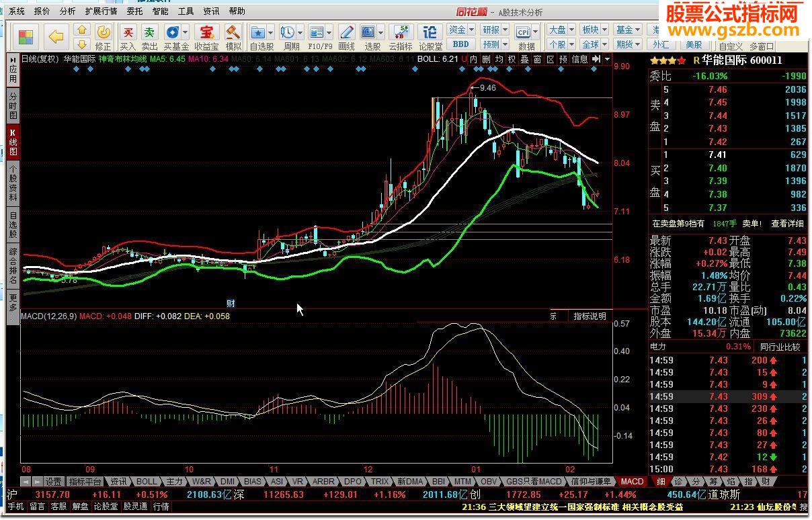
Task: Open the 修正 tool
Action: click(x=103, y=37)
